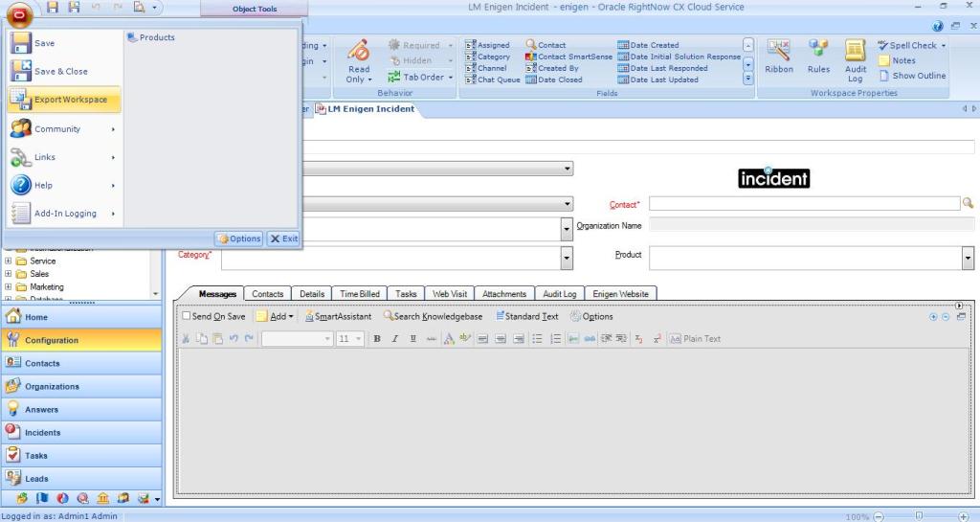Open Incidents in the navigation pane
This screenshot has height=522, width=980.
(42, 433)
